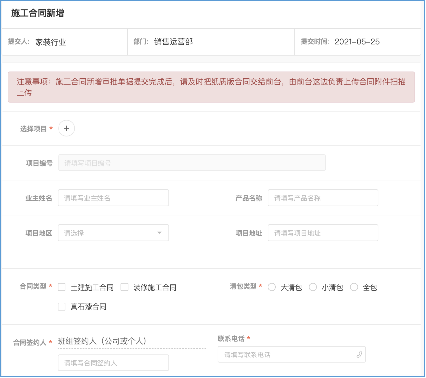Click the 新增签约人 (公司或个人) heading
This screenshot has height=378, width=426.
(x=102, y=341)
